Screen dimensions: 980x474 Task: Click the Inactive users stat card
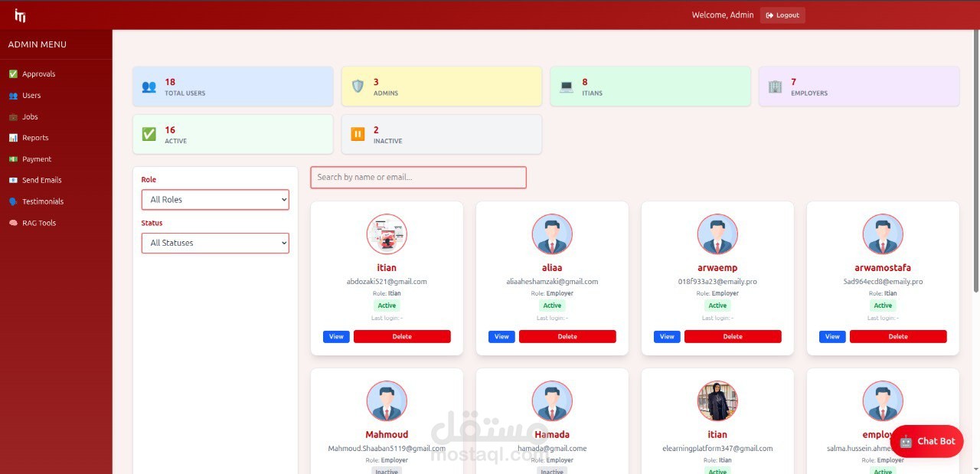point(442,134)
